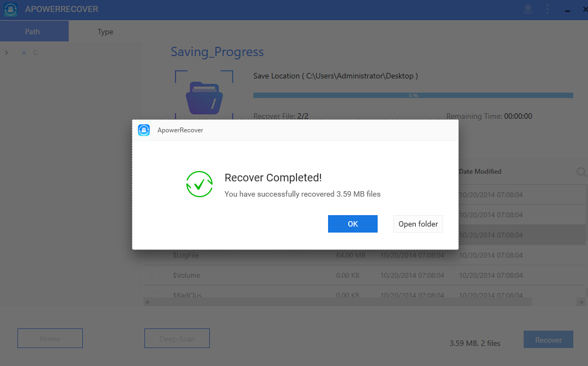Click the Save Location path text
The height and width of the screenshot is (366, 588).
tap(336, 76)
